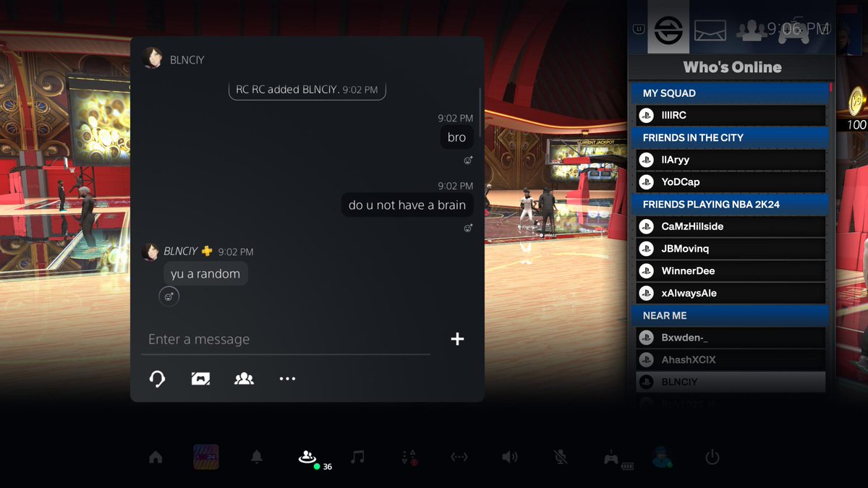The height and width of the screenshot is (488, 868).
Task: View group members via the people icon
Action: (244, 378)
